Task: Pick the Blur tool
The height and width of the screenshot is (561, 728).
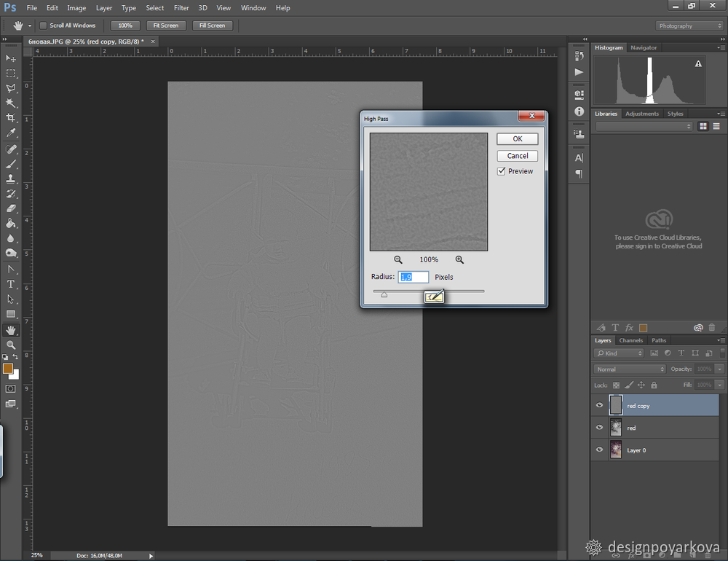Action: [x=11, y=238]
